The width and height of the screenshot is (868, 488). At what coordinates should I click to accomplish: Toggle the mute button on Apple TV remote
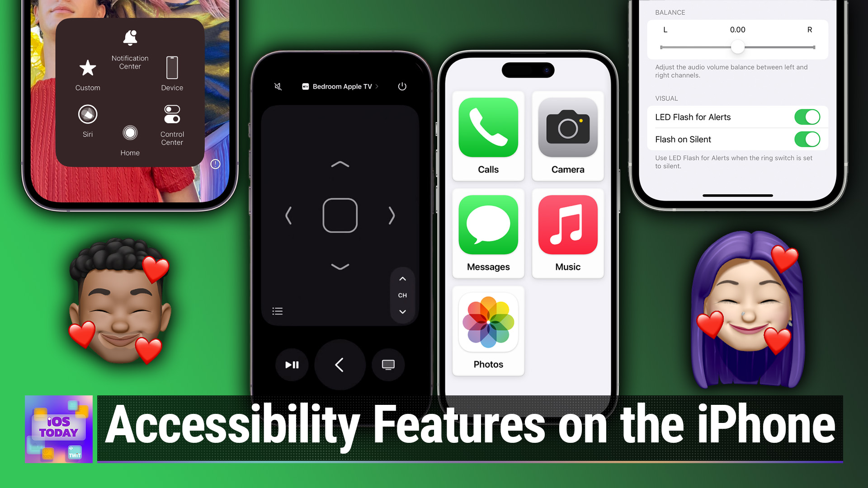point(278,86)
